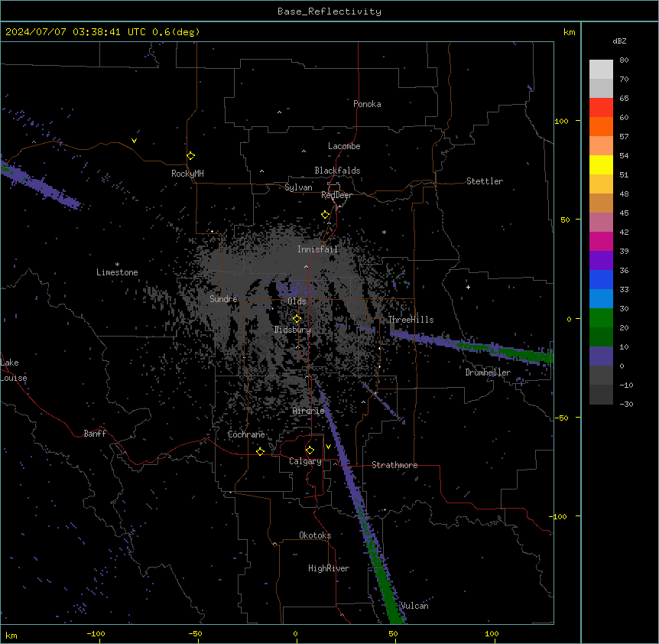Click the 100 tick on right axis
This screenshot has height=644, width=659.
point(561,121)
